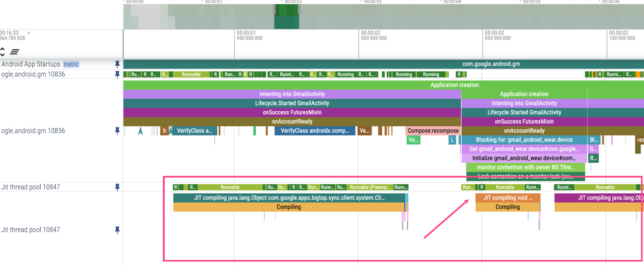Click the teal upward arrow marker in main thread
Screen dimensions: 644x265
tap(140, 131)
